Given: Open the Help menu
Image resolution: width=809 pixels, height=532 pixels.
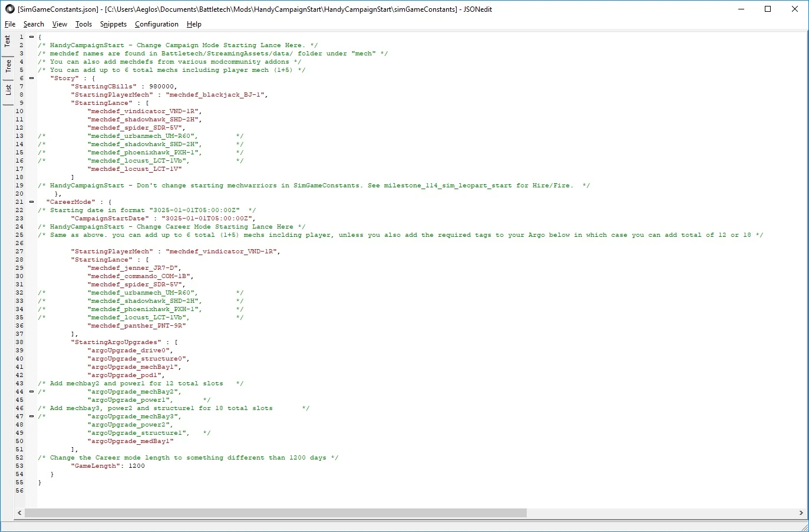Looking at the screenshot, I should point(194,24).
